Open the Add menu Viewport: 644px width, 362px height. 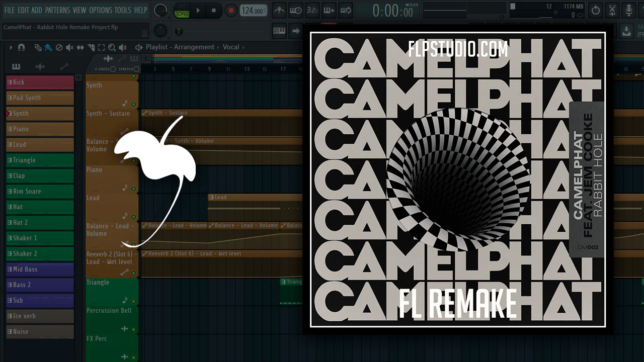pyautogui.click(x=37, y=10)
